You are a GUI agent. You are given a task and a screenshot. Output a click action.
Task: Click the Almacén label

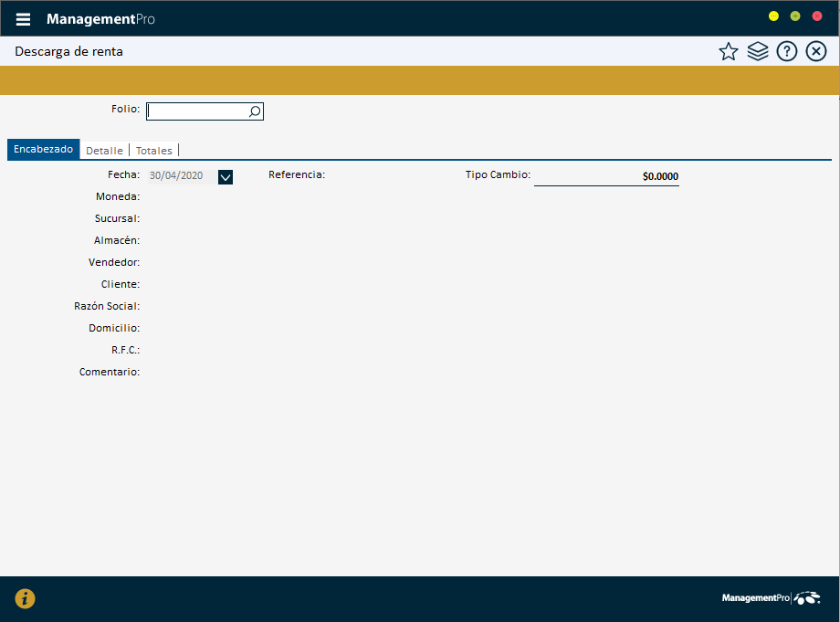pos(117,240)
